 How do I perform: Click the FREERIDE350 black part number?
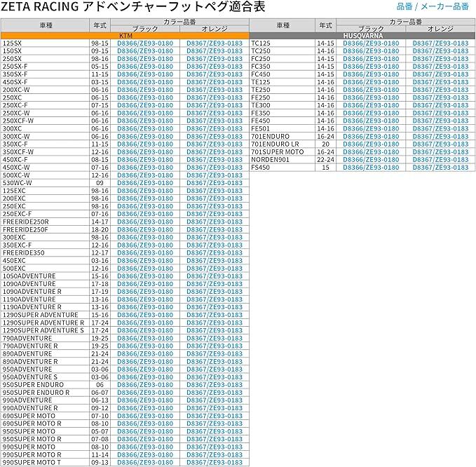point(144,253)
